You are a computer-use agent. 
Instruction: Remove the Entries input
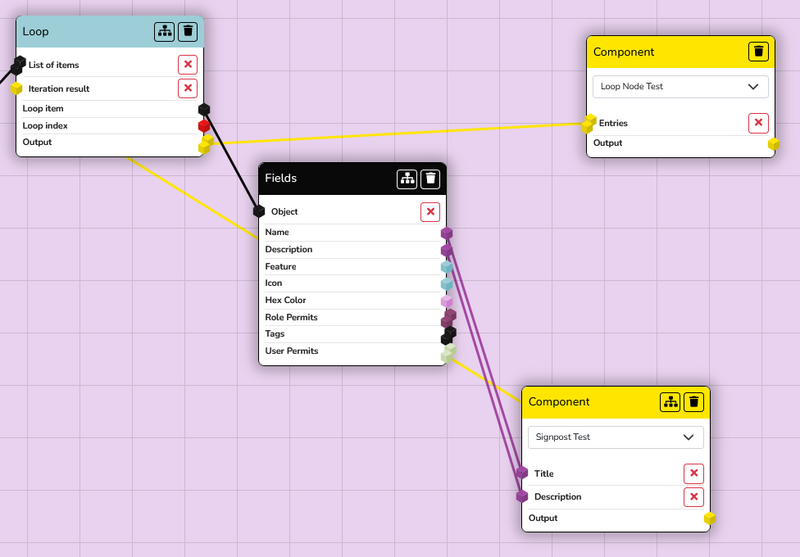click(x=758, y=123)
